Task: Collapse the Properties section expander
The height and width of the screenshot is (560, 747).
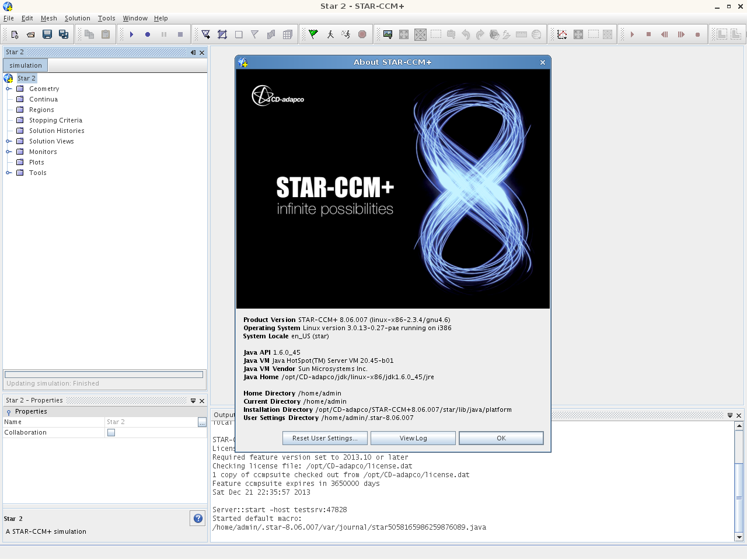Action: coord(8,412)
